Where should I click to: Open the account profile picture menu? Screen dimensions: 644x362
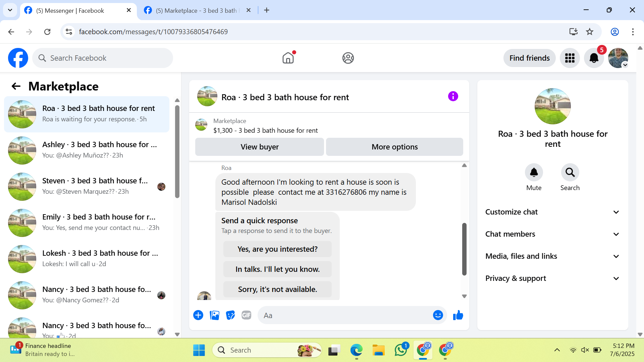pyautogui.click(x=618, y=58)
